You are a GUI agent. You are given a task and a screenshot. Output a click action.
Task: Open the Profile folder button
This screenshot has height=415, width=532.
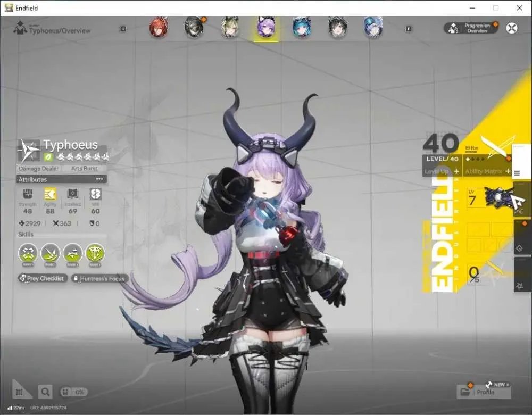[x=484, y=392]
